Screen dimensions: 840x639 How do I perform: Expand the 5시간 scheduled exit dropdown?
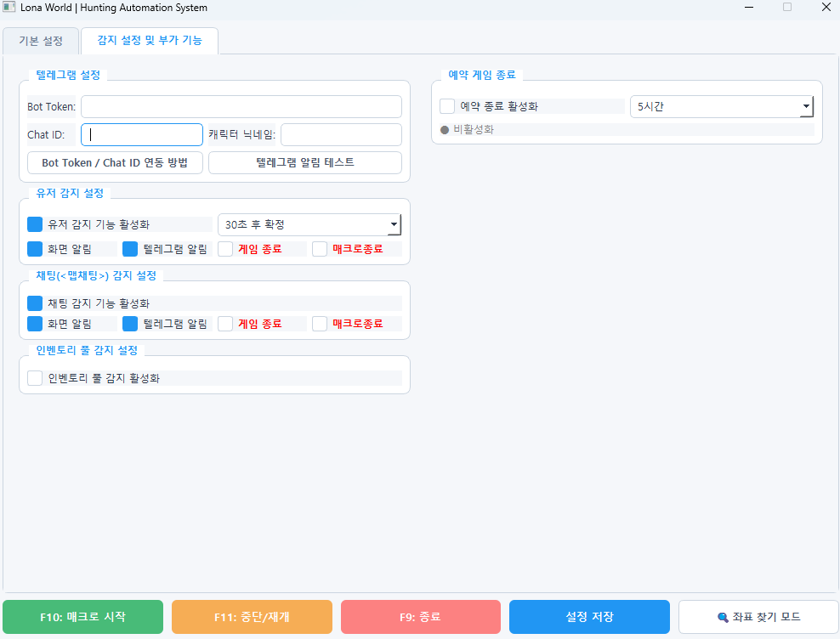[721, 106]
